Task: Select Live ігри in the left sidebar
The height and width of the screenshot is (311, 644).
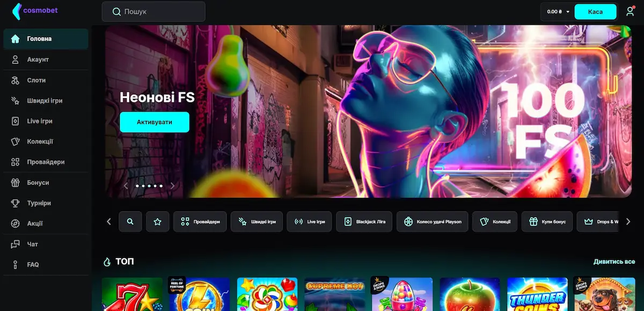Action: 46,121
